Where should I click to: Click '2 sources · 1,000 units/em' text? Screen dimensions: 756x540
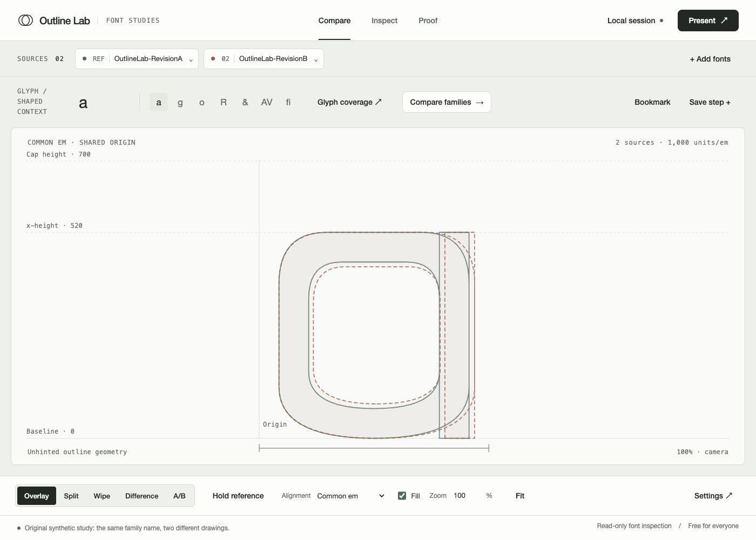672,143
